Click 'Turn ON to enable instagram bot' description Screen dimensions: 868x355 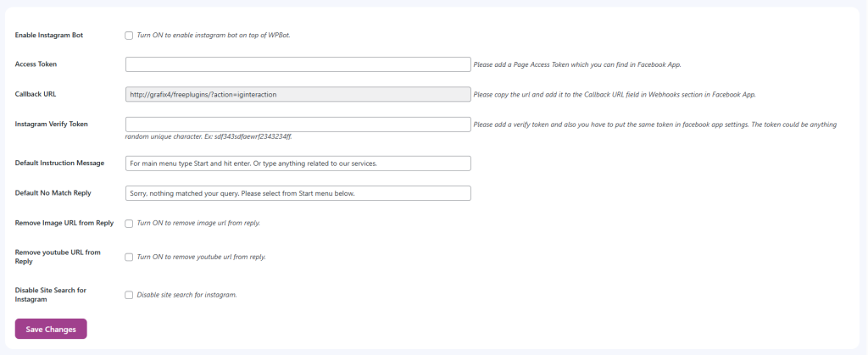tap(214, 36)
